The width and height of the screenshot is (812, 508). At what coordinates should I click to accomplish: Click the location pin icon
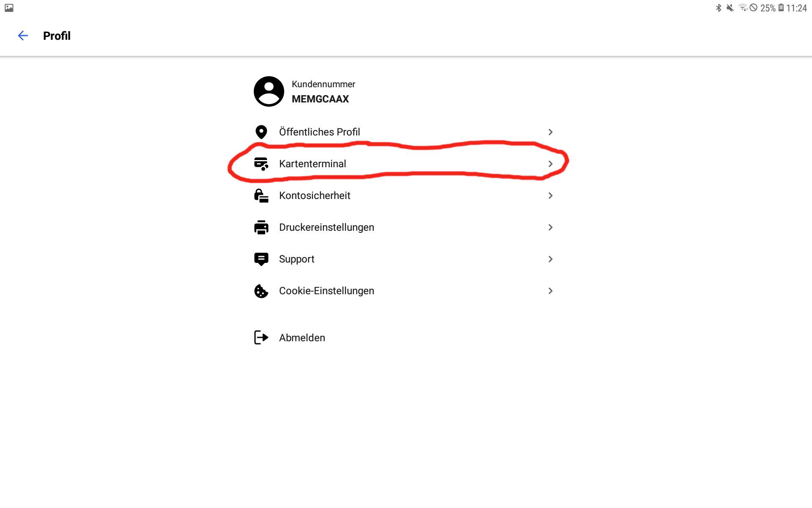coord(261,132)
